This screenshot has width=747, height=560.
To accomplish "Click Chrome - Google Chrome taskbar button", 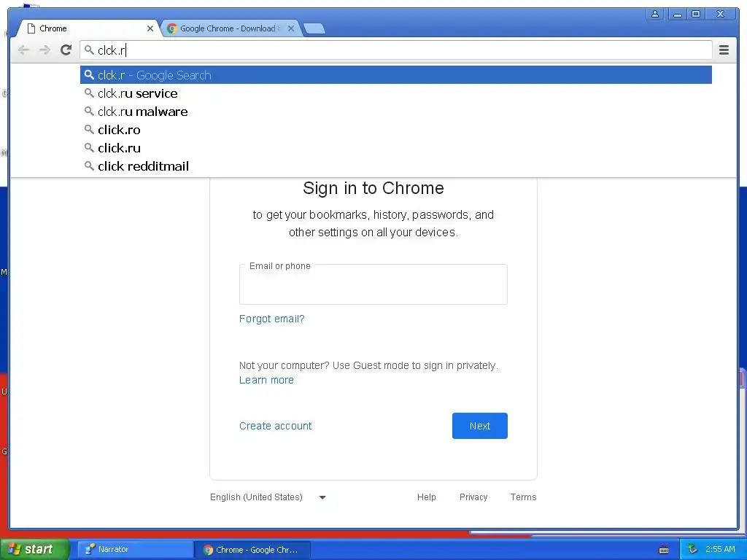I will [x=252, y=550].
